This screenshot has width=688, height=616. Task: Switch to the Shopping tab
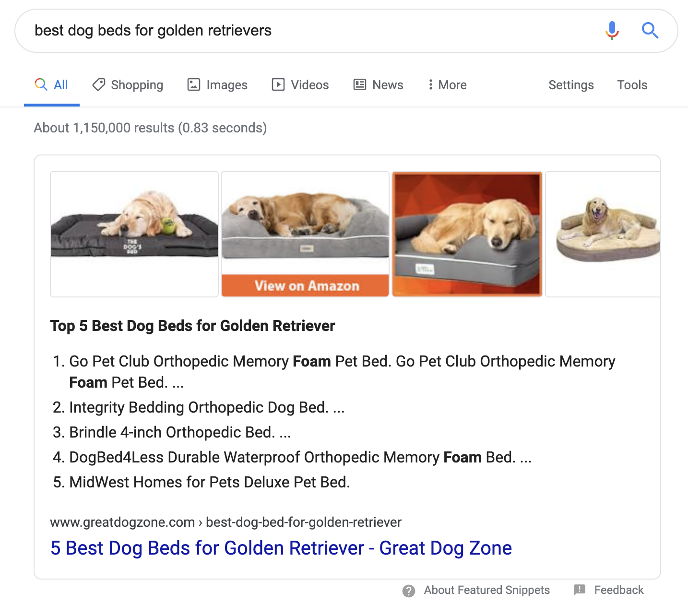point(128,85)
